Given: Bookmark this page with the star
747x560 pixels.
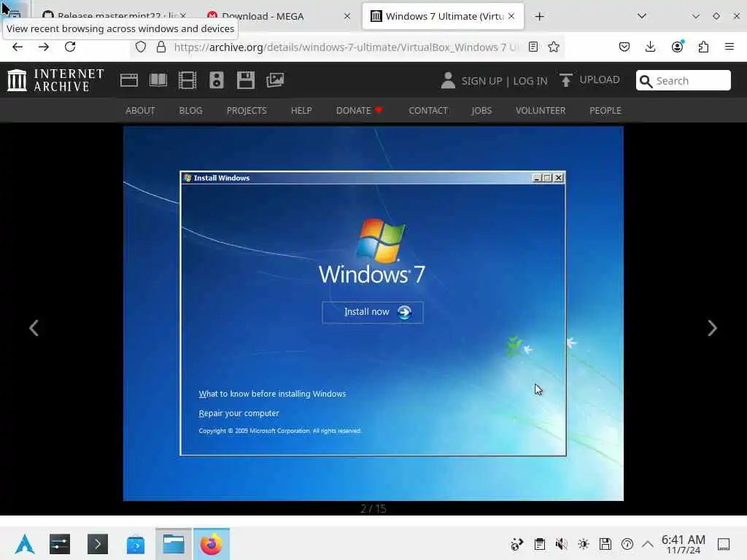Looking at the screenshot, I should coord(554,47).
